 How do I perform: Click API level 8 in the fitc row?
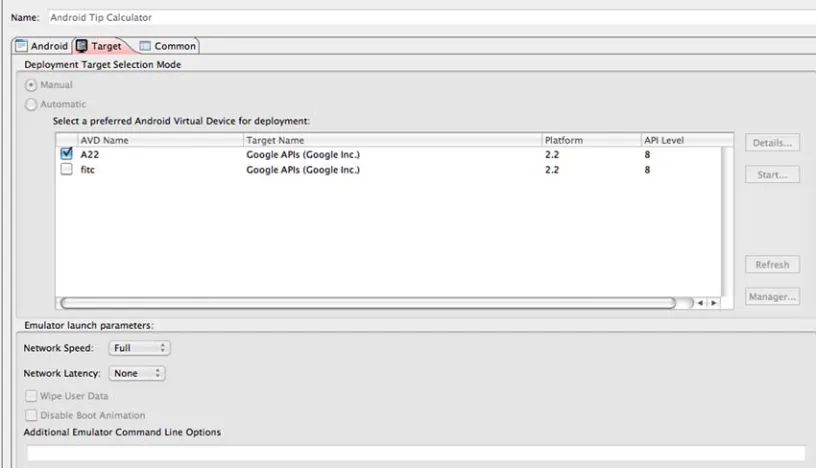[647, 170]
